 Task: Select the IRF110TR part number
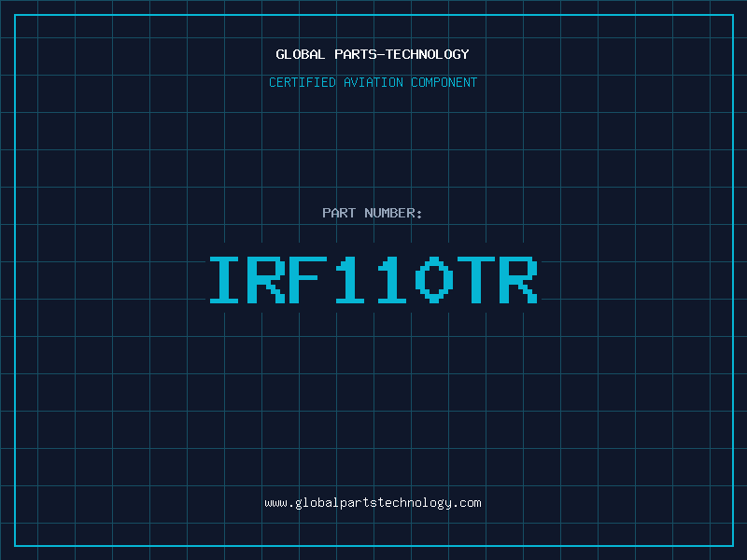pos(373,280)
